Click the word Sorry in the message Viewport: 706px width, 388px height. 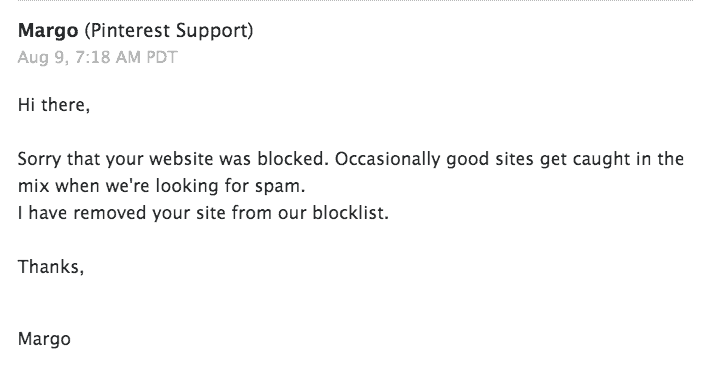39,160
